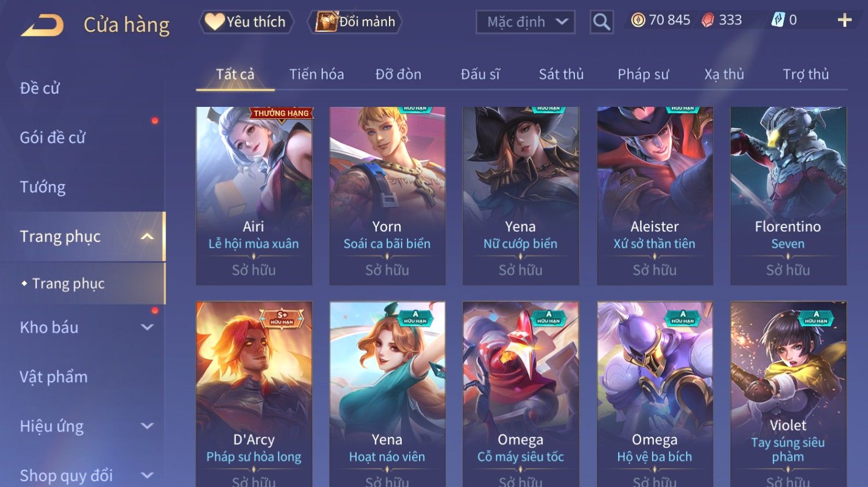Click the red ruby currency icon
The width and height of the screenshot is (868, 487).
pos(708,20)
